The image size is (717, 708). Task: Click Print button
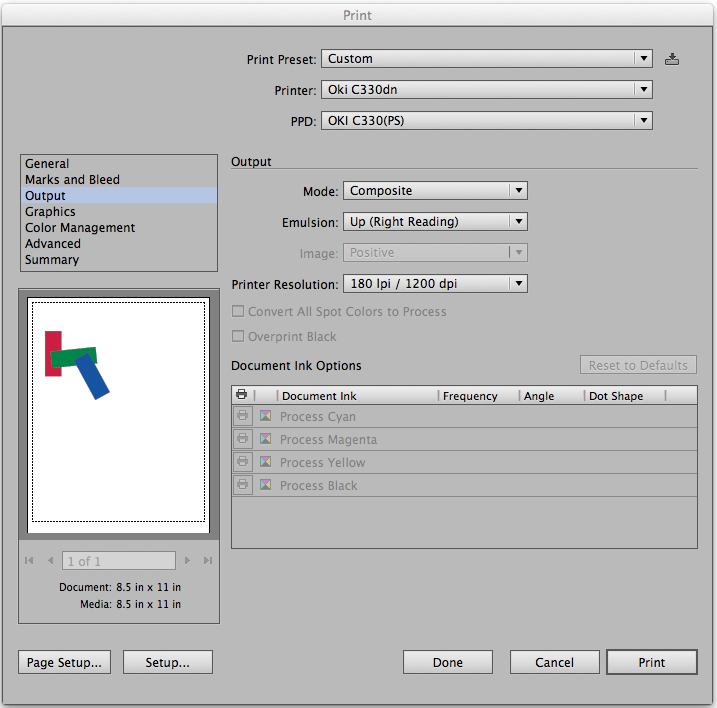coord(652,662)
